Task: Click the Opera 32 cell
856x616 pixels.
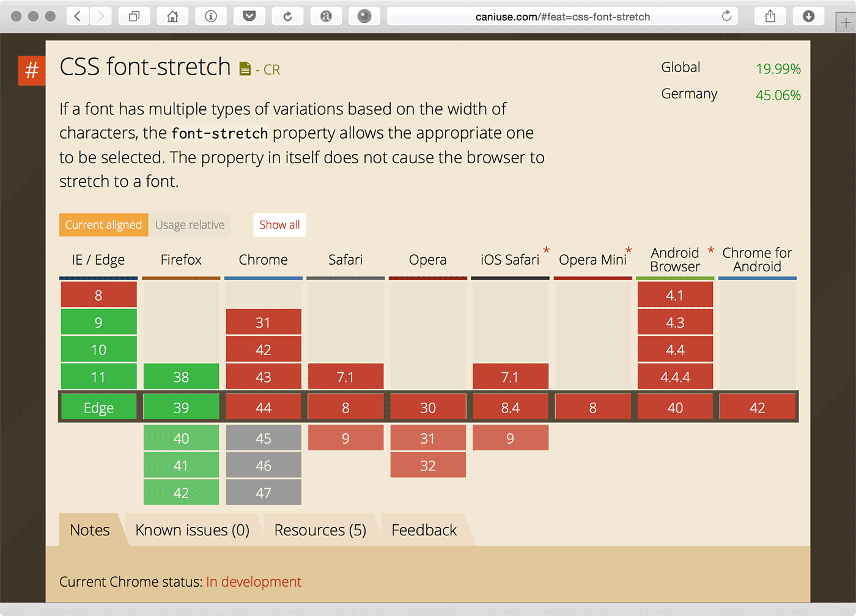Action: click(428, 466)
